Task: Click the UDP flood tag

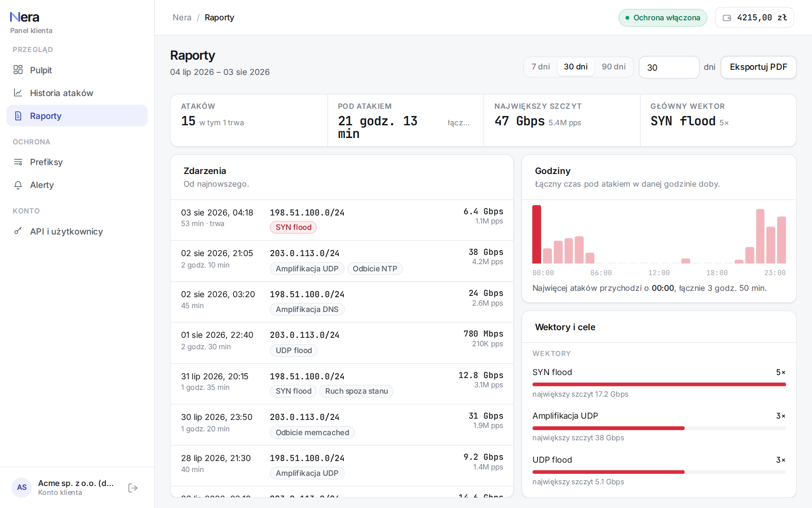Action: coord(294,351)
